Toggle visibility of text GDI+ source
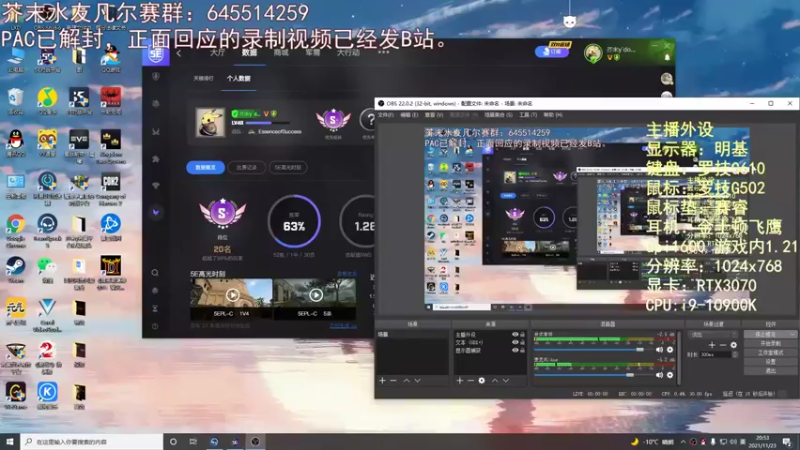 coord(515,342)
